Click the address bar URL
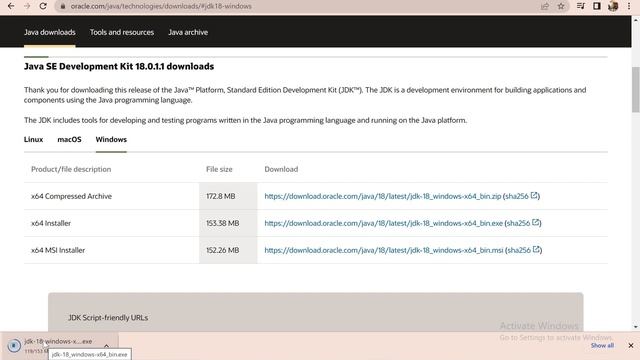 (161, 6)
